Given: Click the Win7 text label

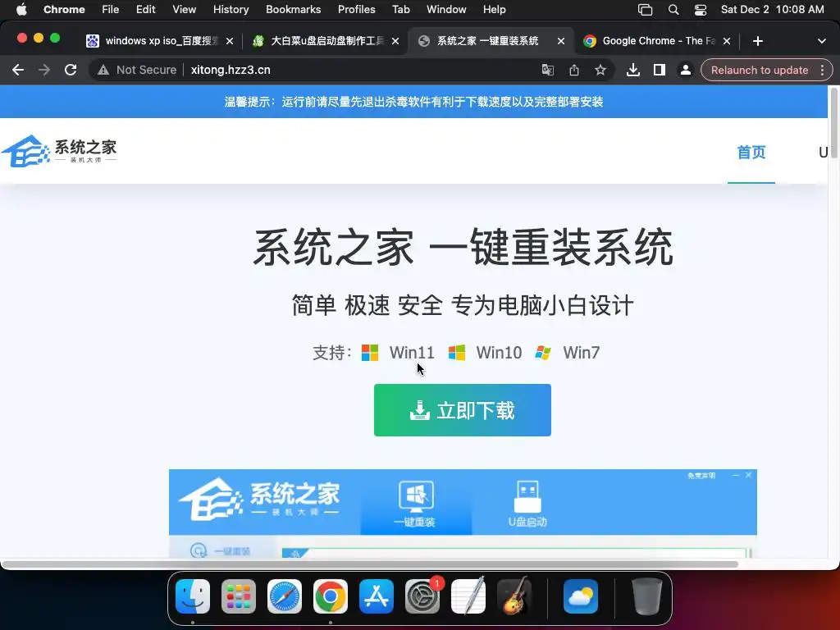Looking at the screenshot, I should coord(582,353).
